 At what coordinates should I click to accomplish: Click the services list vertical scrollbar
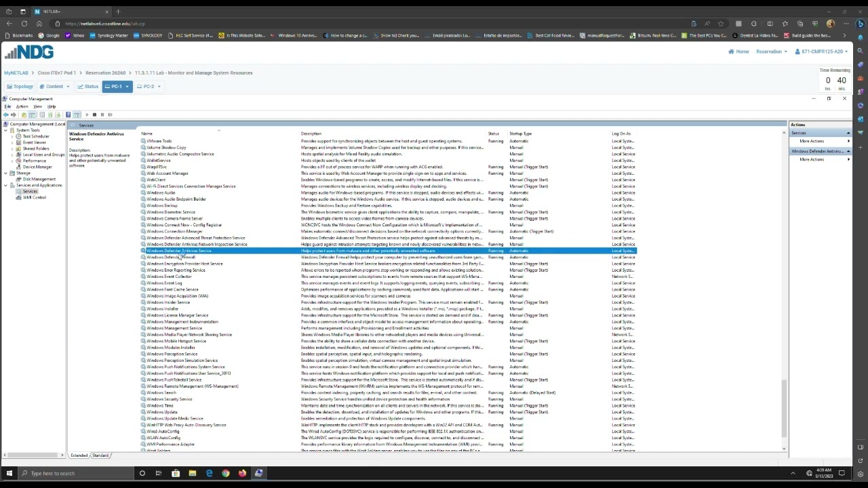click(x=785, y=407)
